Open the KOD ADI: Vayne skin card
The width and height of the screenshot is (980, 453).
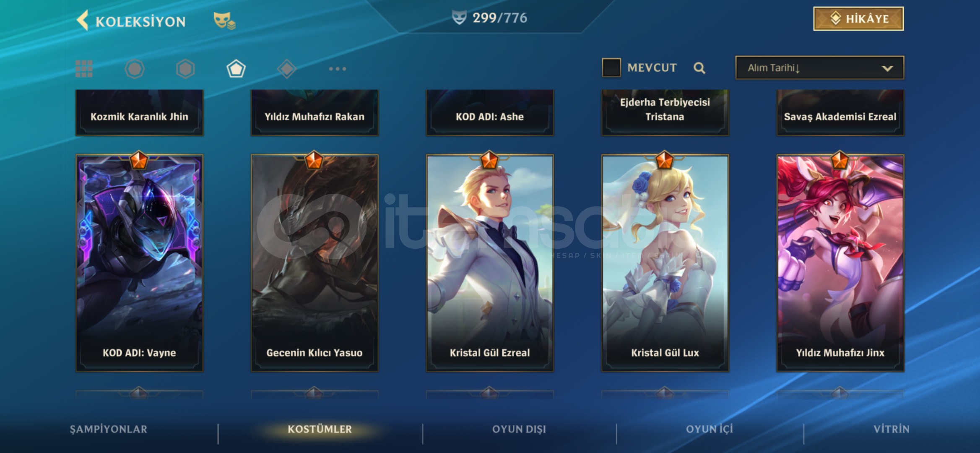139,263
